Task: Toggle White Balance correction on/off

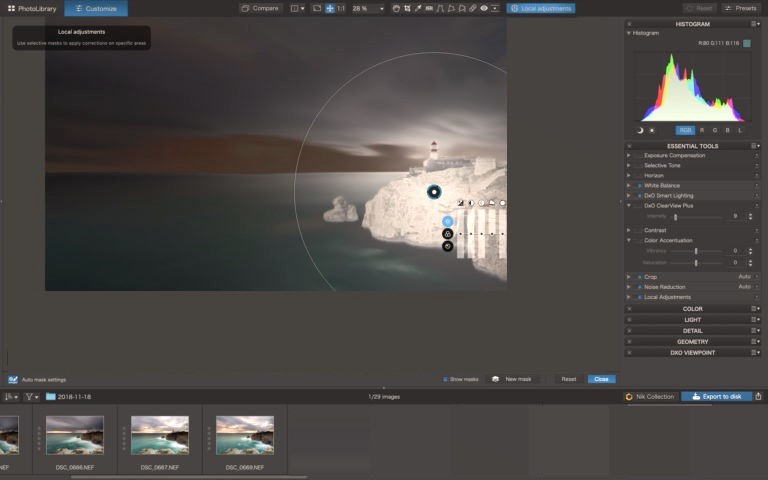Action: [x=639, y=186]
